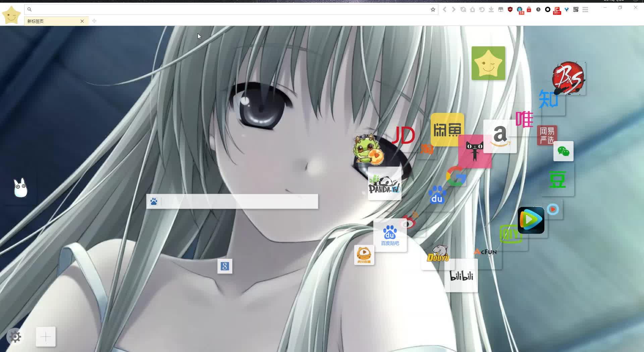The width and height of the screenshot is (644, 352).
Task: Click the blue V-shaped extension icon
Action: pyautogui.click(x=567, y=9)
